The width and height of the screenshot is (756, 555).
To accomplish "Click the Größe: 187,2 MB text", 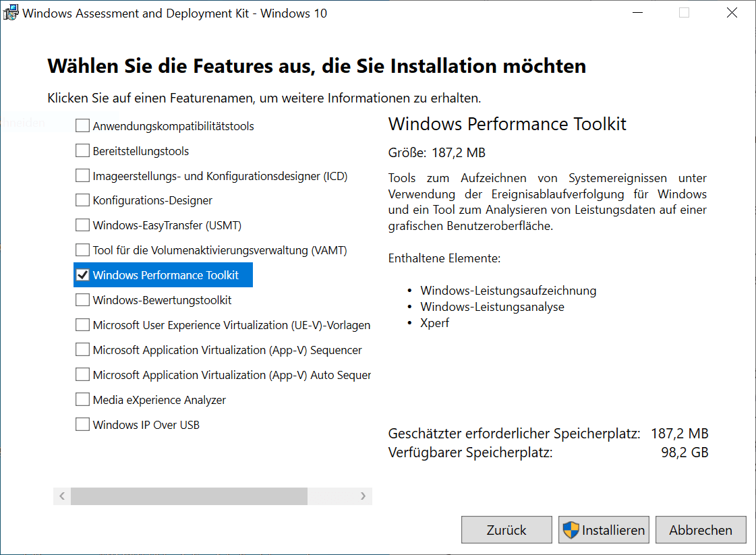I will (x=437, y=153).
